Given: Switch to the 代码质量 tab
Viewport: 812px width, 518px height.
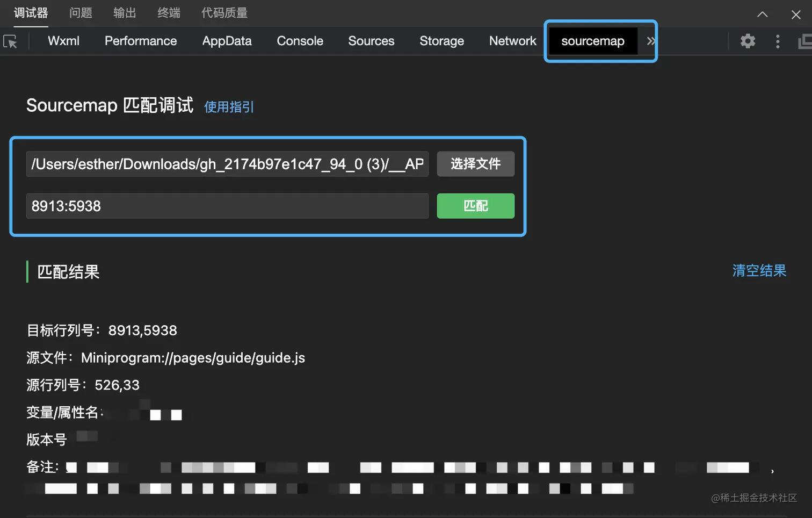Looking at the screenshot, I should click(x=224, y=13).
